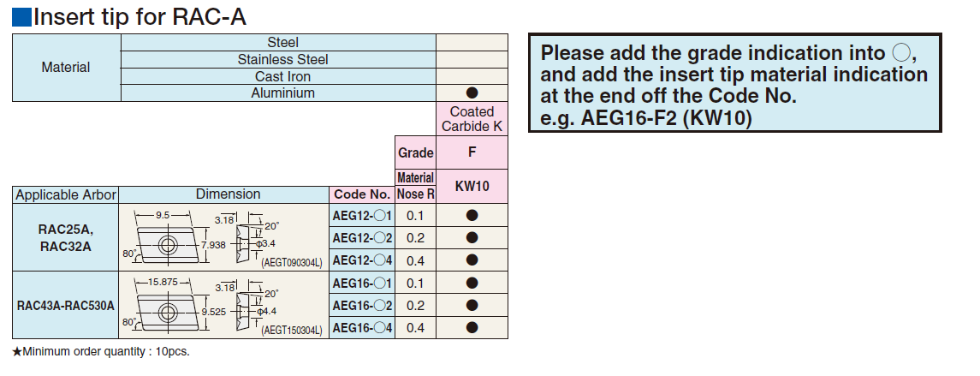Click the KW10 material header cell
The image size is (980, 376).
point(472,186)
